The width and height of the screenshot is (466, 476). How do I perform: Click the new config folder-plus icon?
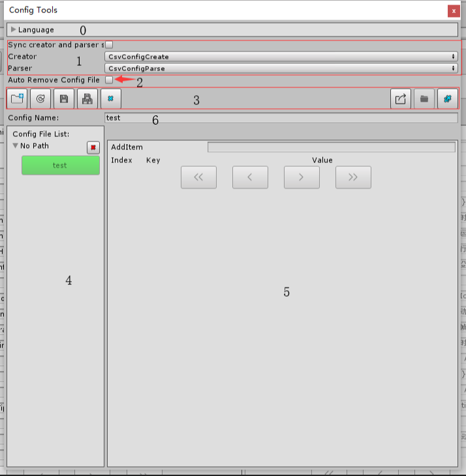[17, 98]
